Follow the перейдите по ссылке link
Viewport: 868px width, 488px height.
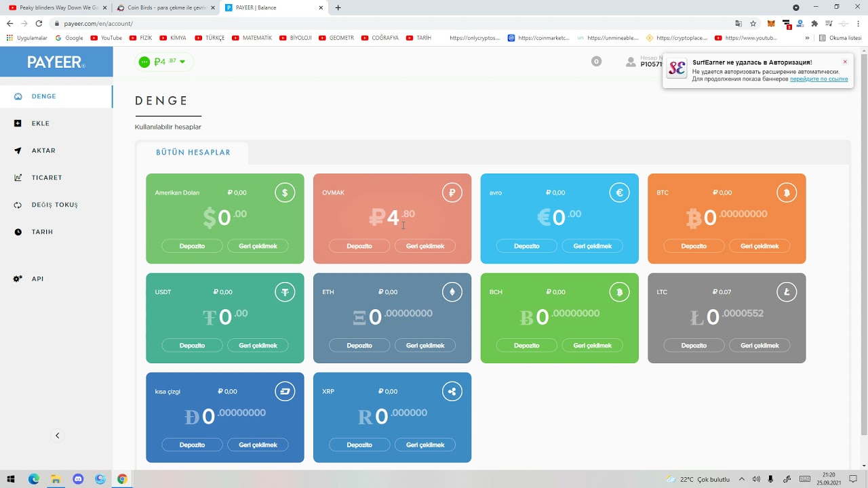tap(819, 79)
